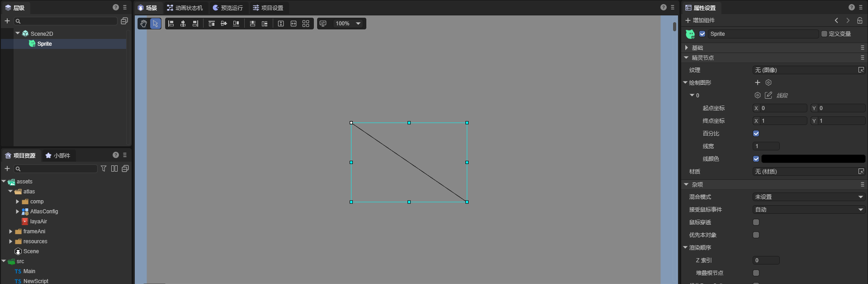Viewport: 868px width, 284px height.
Task: Expand the 基础 section
Action: 687,48
